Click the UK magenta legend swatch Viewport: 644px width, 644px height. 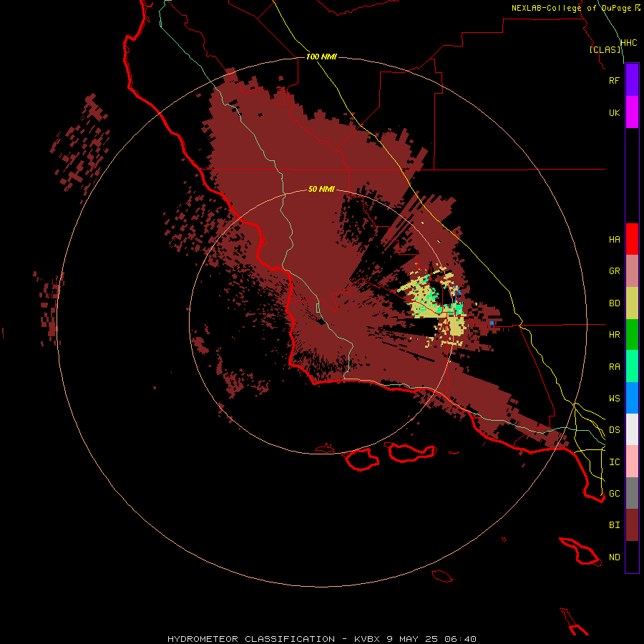[632, 112]
